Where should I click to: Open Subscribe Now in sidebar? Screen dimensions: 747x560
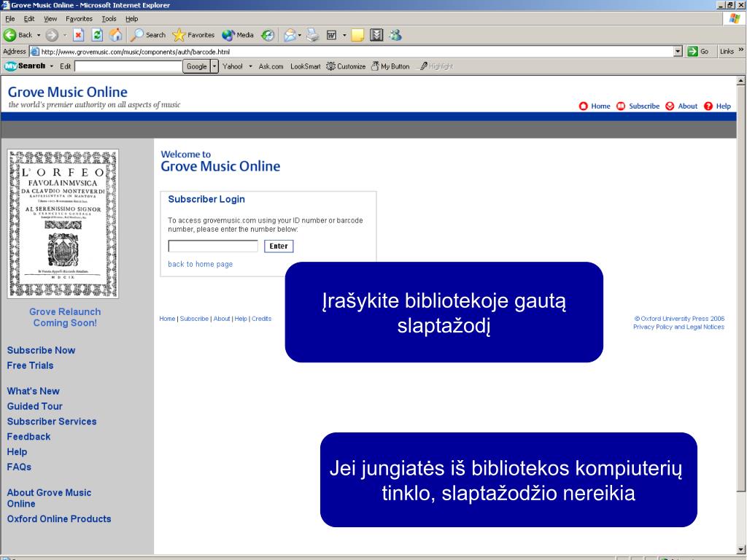(x=41, y=351)
